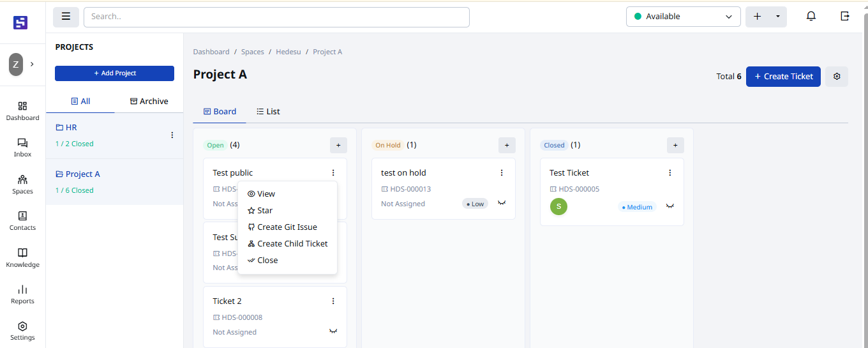This screenshot has height=348, width=868.
Task: Open the dropdown arrow beside plus button
Action: (777, 17)
